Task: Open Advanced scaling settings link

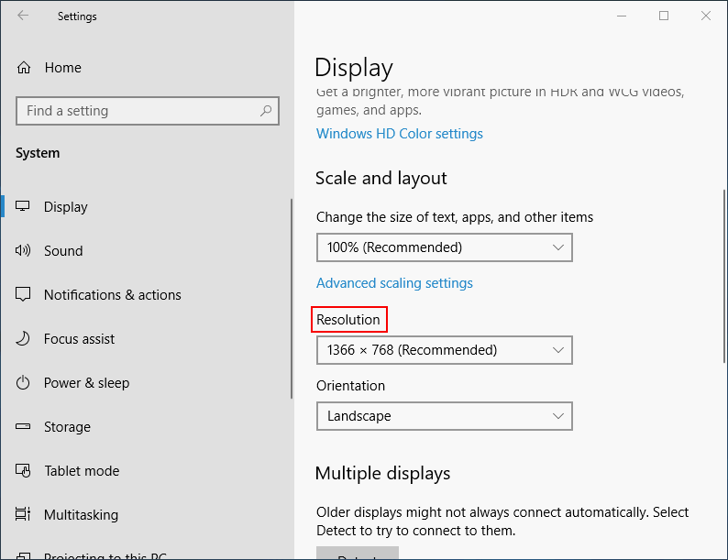Action: [x=394, y=283]
